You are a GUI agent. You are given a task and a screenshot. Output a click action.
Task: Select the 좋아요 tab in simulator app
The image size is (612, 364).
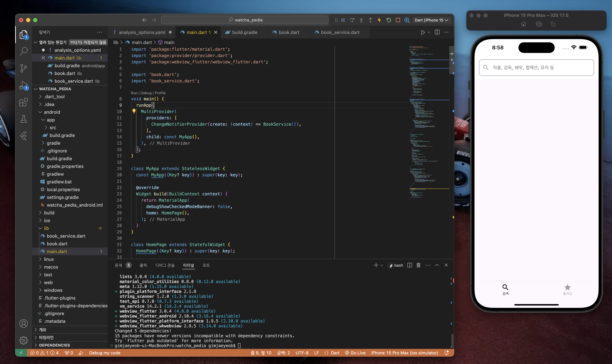point(567,289)
